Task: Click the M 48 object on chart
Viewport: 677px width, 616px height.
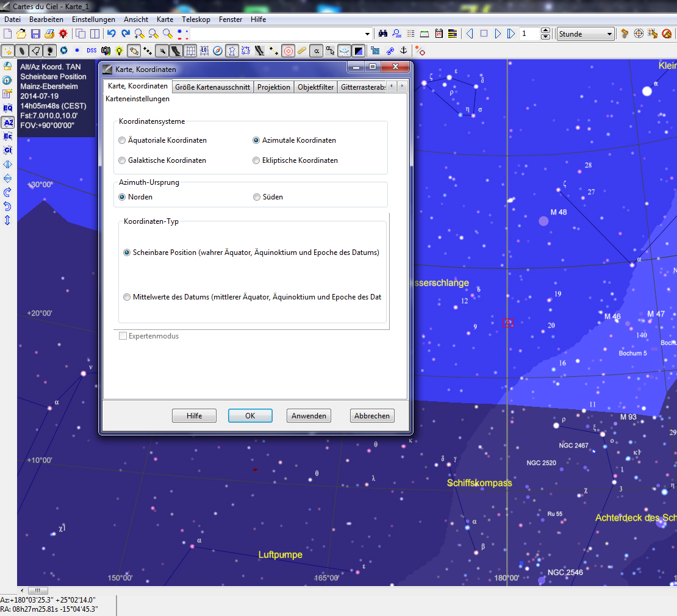Action: pyautogui.click(x=543, y=221)
